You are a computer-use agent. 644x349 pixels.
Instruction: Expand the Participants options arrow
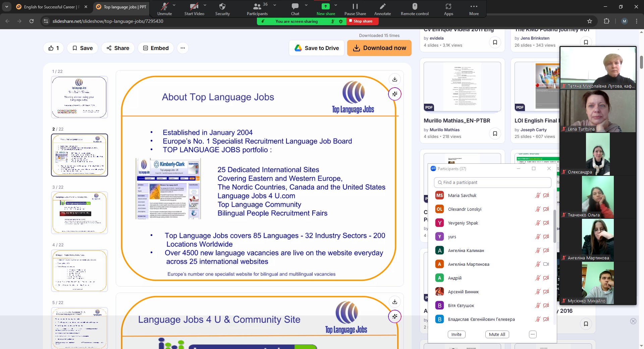tap(275, 5)
